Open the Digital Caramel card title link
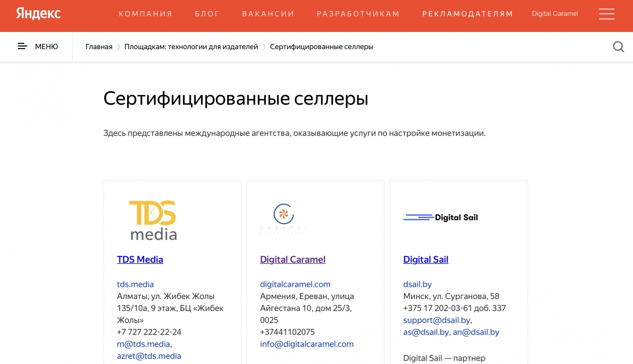633x364 pixels. (293, 260)
